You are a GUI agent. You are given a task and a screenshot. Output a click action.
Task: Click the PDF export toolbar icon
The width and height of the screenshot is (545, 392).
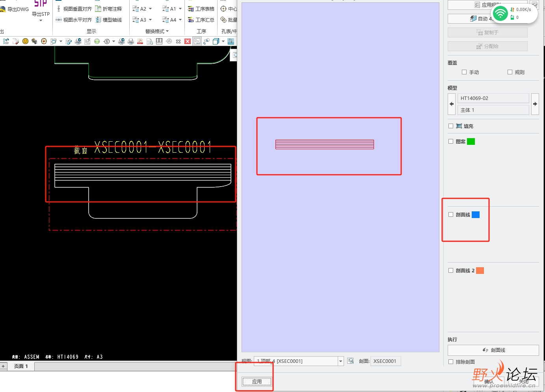pyautogui.click(x=140, y=41)
